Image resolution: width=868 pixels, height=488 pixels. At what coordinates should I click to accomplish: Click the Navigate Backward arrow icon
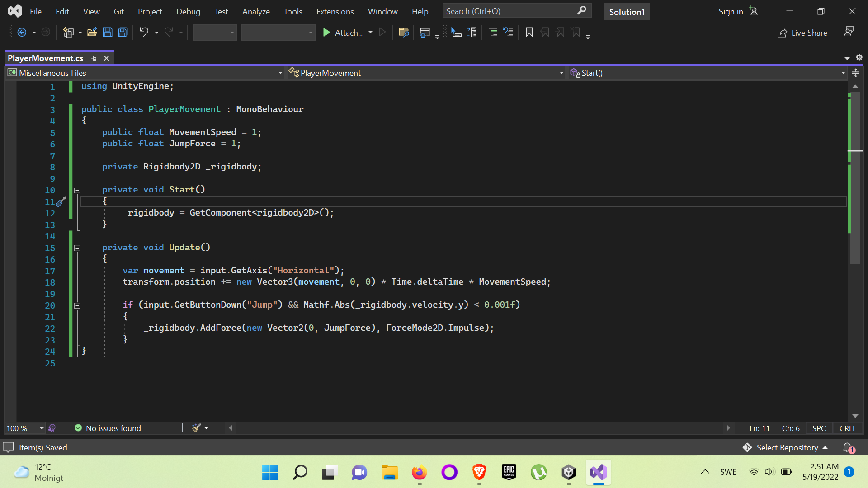click(x=22, y=33)
